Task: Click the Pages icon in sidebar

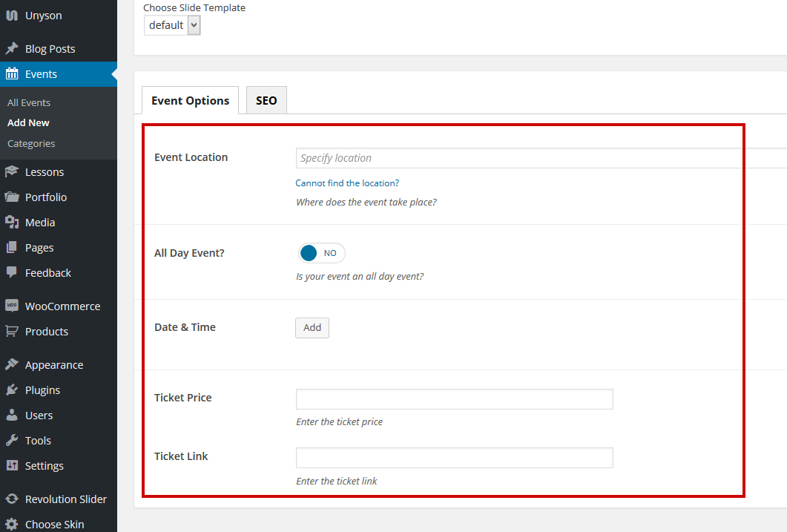Action: pos(12,247)
